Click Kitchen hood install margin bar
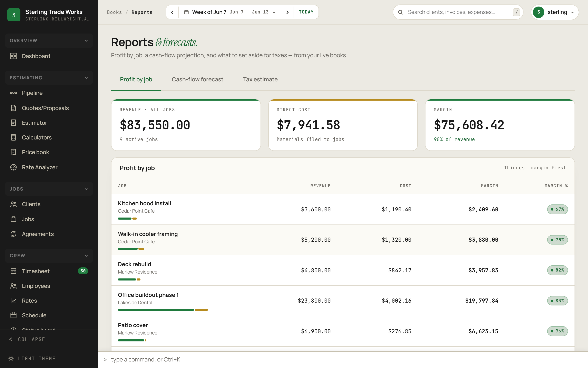The image size is (588, 368). [127, 219]
